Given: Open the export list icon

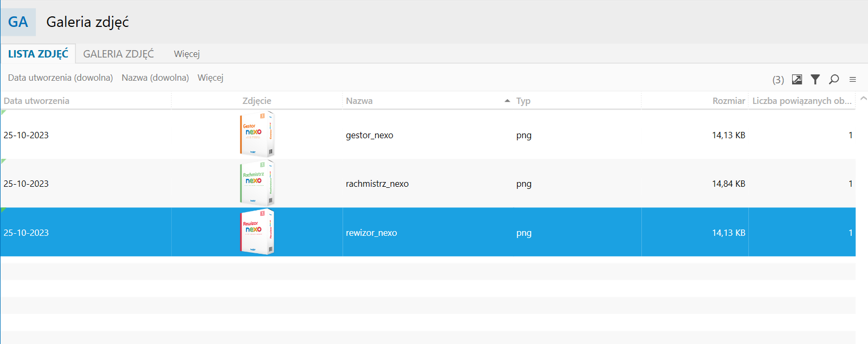Looking at the screenshot, I should pos(797,80).
